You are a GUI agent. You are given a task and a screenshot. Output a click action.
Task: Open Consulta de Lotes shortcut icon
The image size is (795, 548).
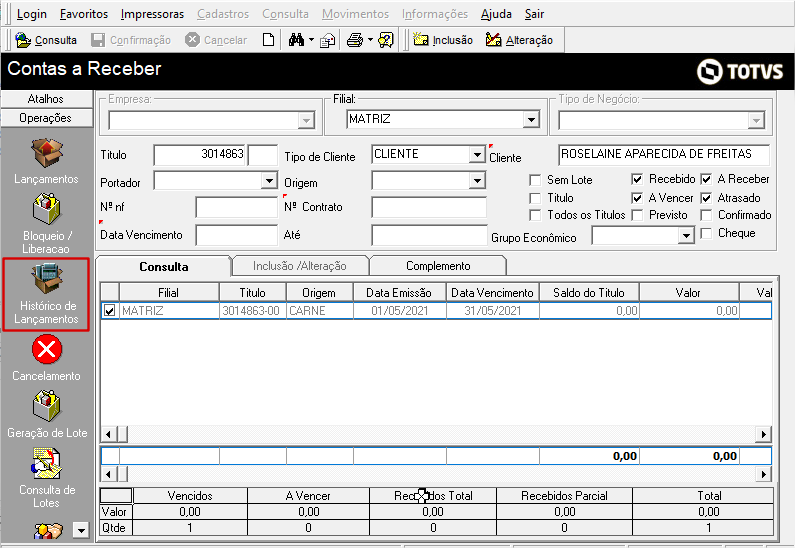47,463
